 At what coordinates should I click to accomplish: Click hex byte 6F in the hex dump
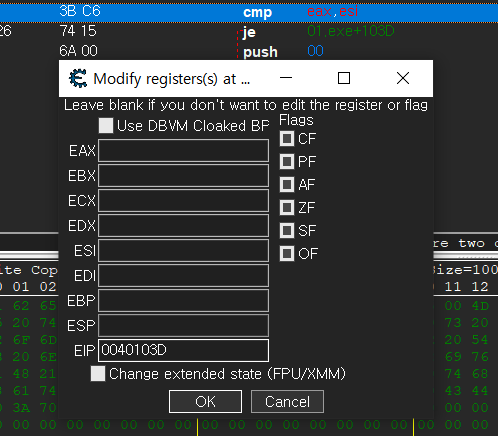tap(21, 340)
